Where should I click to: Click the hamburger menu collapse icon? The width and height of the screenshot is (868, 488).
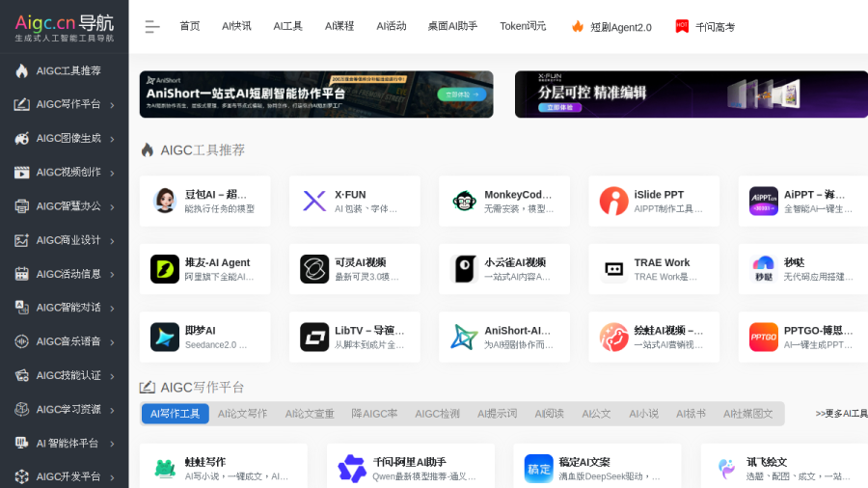[151, 27]
